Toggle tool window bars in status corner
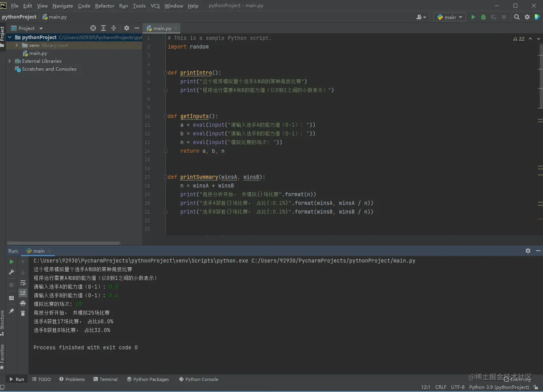Image resolution: width=543 pixels, height=392 pixels. [x=2, y=387]
